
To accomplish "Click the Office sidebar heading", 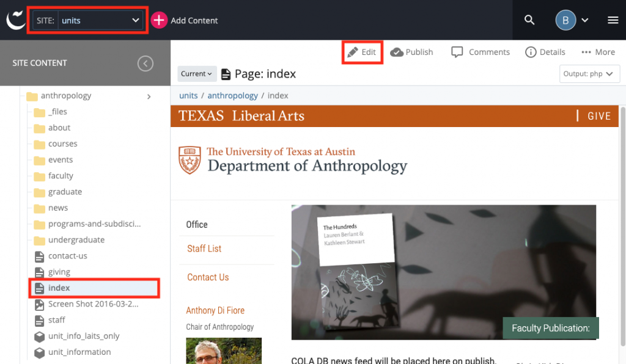I will coord(197,225).
